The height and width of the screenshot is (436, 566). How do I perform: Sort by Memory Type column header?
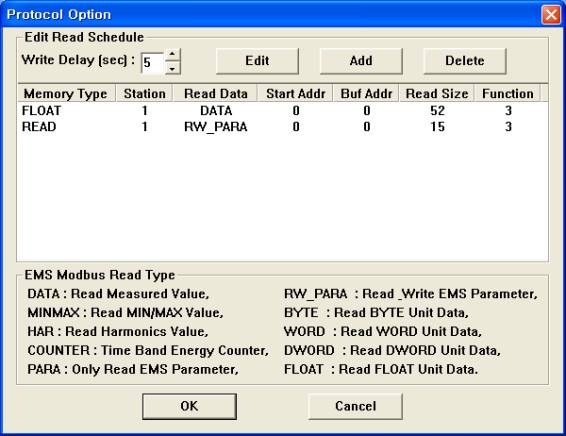click(66, 93)
